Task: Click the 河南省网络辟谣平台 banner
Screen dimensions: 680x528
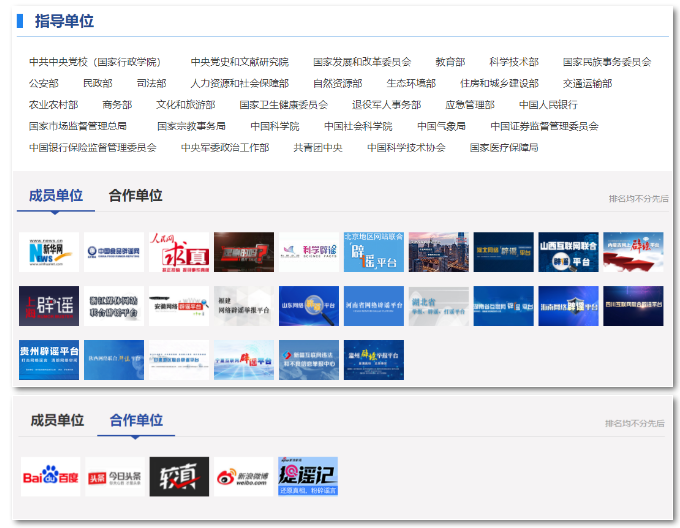Action: [373, 306]
